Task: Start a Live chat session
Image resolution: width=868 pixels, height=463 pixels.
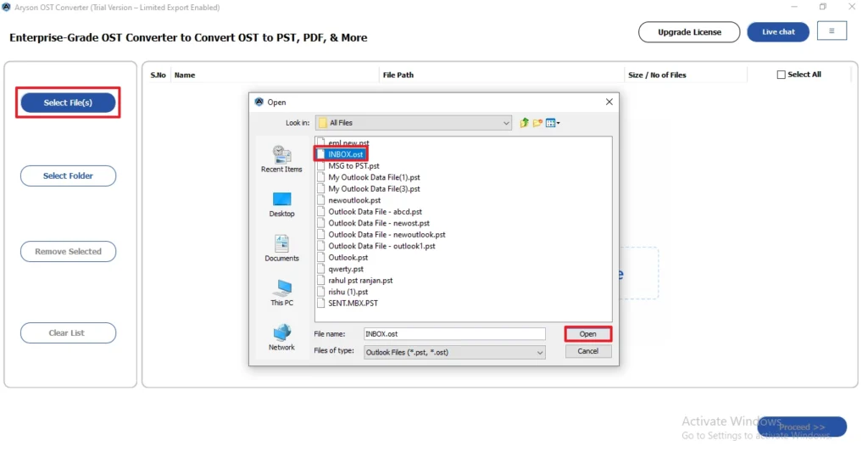Action: click(778, 32)
